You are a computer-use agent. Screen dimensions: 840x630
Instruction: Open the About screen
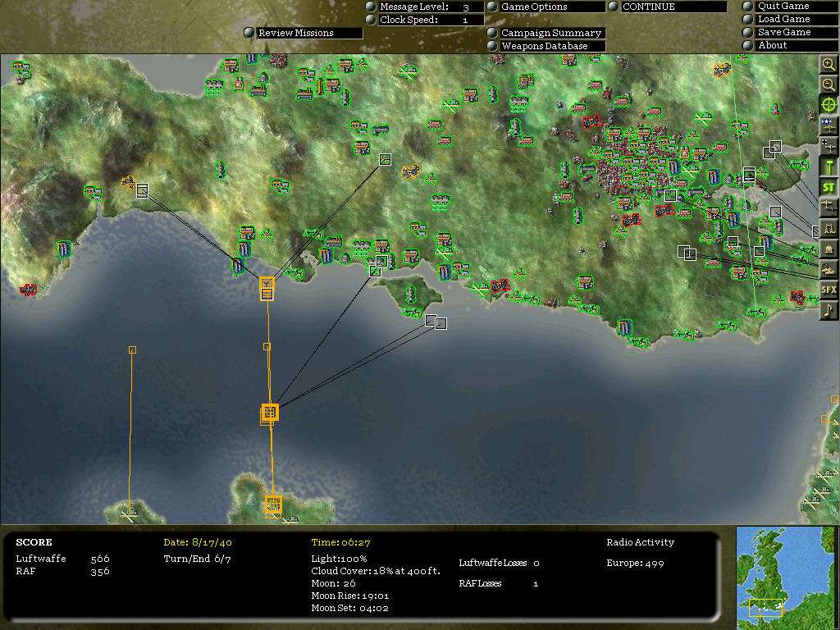coord(797,46)
